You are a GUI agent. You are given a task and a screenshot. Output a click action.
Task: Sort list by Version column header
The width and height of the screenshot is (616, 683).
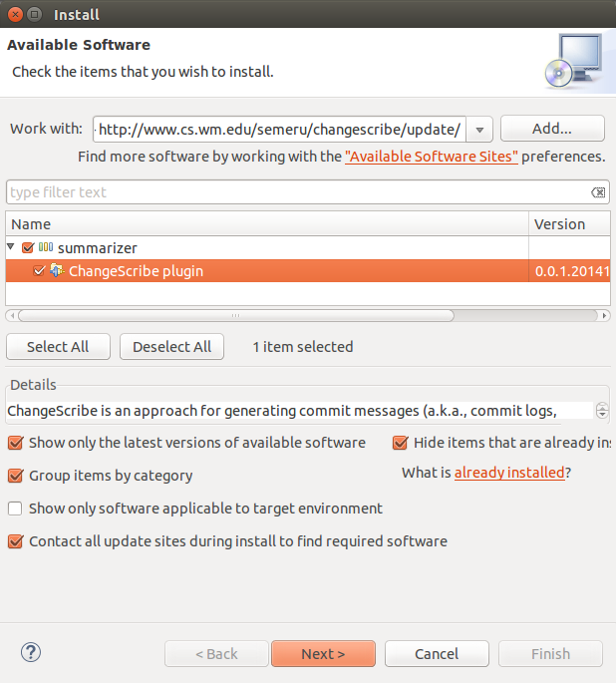[568, 224]
